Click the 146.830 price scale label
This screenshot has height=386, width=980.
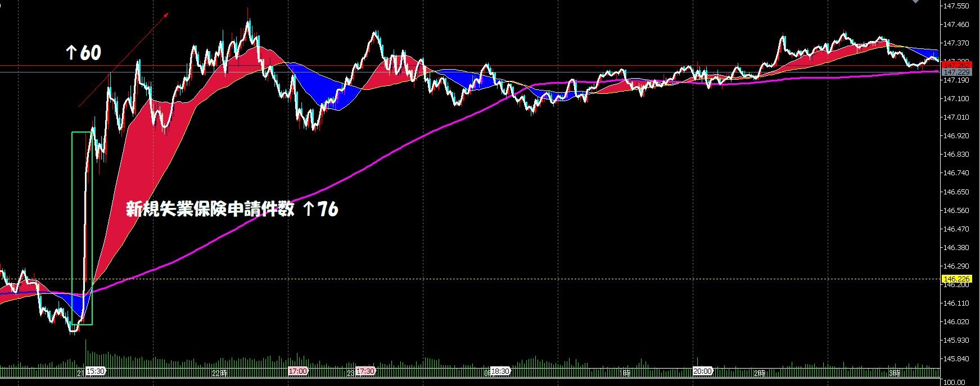[x=956, y=155]
